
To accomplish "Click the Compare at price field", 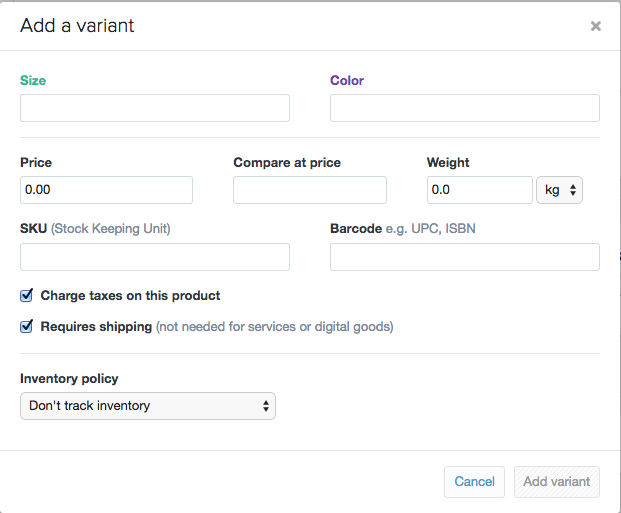I will click(310, 190).
